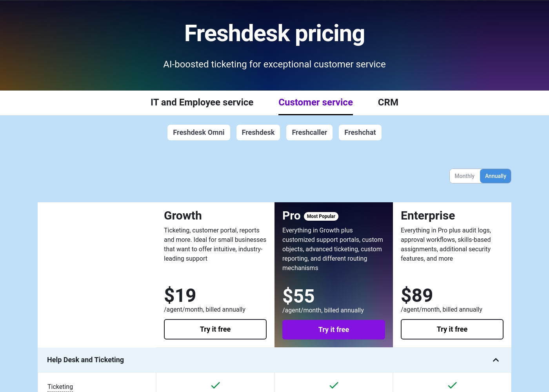Screen dimensions: 549x392
Task: Open the CRM tab
Action: coord(388,102)
